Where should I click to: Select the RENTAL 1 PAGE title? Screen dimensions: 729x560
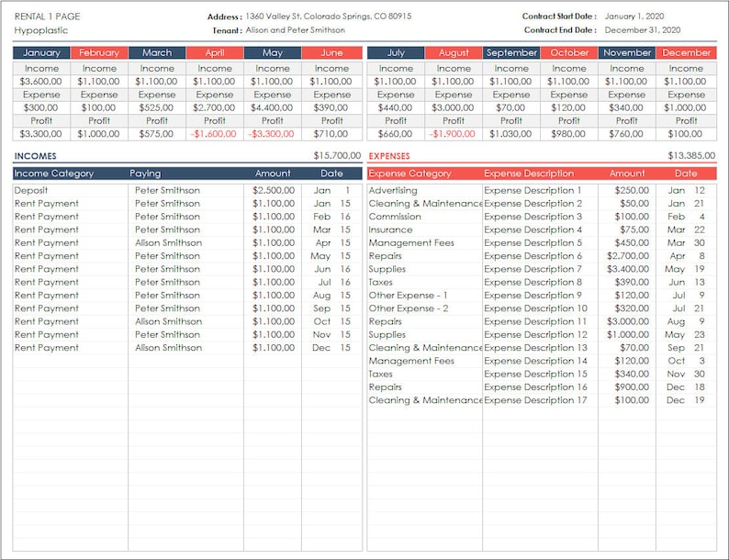pyautogui.click(x=47, y=17)
